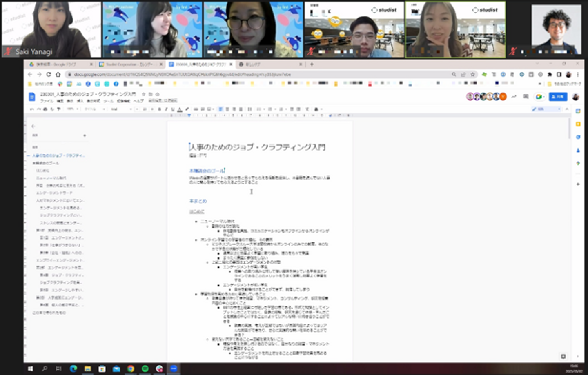Click the blue share button
The height and width of the screenshot is (375, 588).
click(x=558, y=97)
